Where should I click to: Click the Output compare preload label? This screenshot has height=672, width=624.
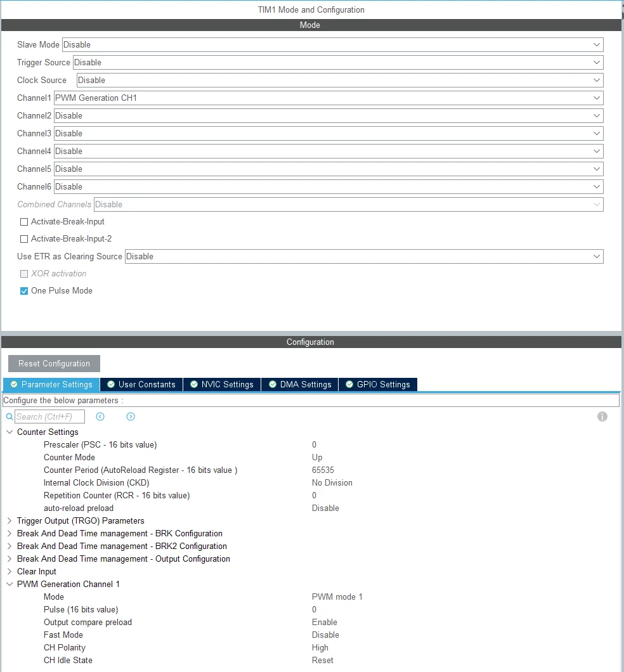pyautogui.click(x=88, y=623)
